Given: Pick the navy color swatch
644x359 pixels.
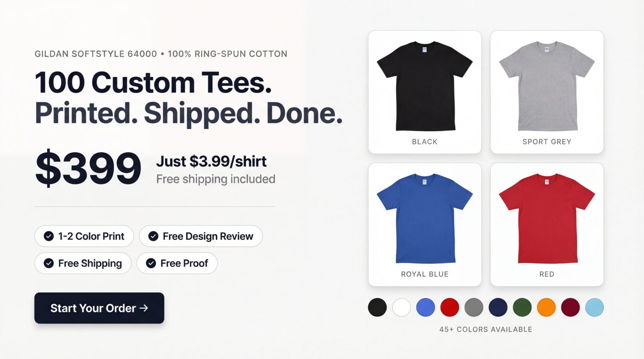Looking at the screenshot, I should tap(498, 307).
